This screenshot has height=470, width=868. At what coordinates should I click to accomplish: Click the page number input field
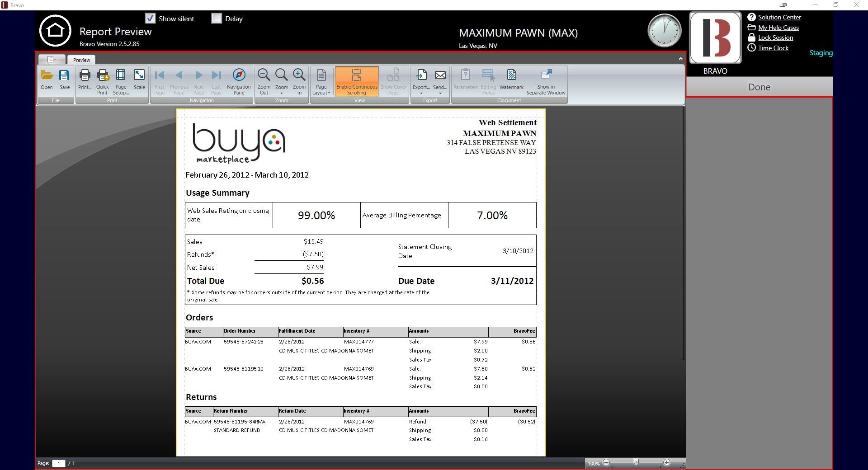point(59,463)
